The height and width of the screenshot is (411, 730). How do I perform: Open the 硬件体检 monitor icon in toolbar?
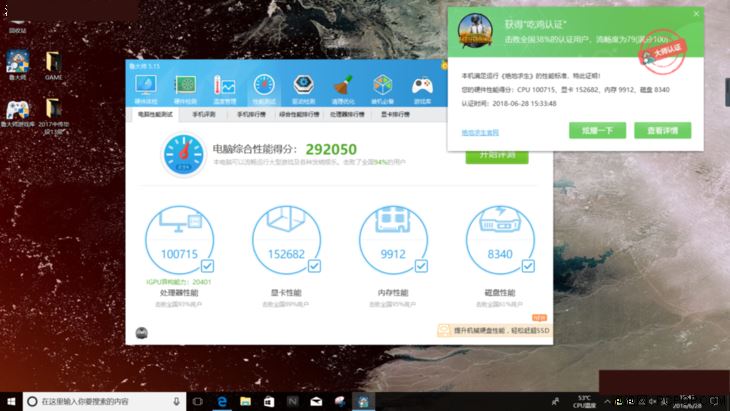146,88
